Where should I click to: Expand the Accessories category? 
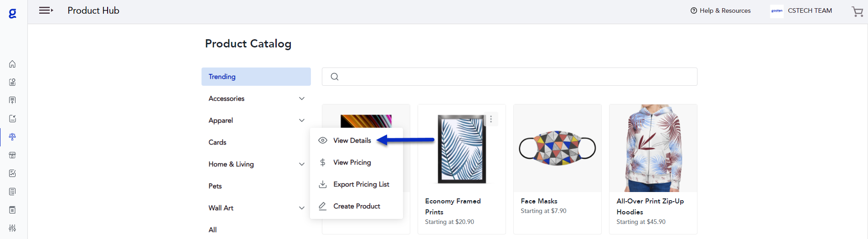click(x=301, y=99)
